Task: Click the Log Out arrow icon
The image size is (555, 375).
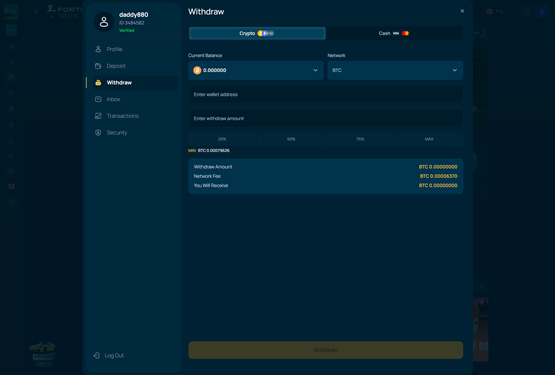Action: [96, 355]
